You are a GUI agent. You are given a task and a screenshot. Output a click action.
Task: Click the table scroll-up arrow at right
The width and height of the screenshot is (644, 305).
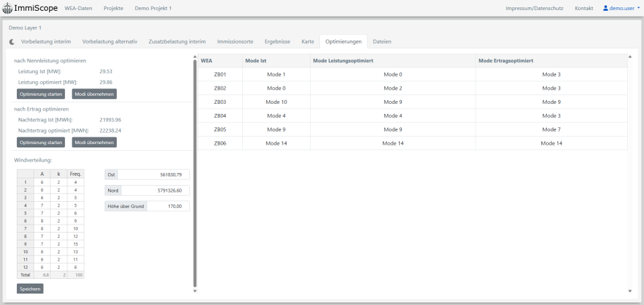(x=630, y=56)
